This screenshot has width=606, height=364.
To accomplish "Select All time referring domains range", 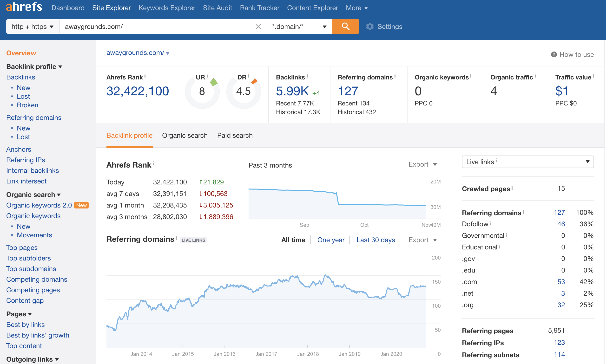I will click(x=293, y=240).
